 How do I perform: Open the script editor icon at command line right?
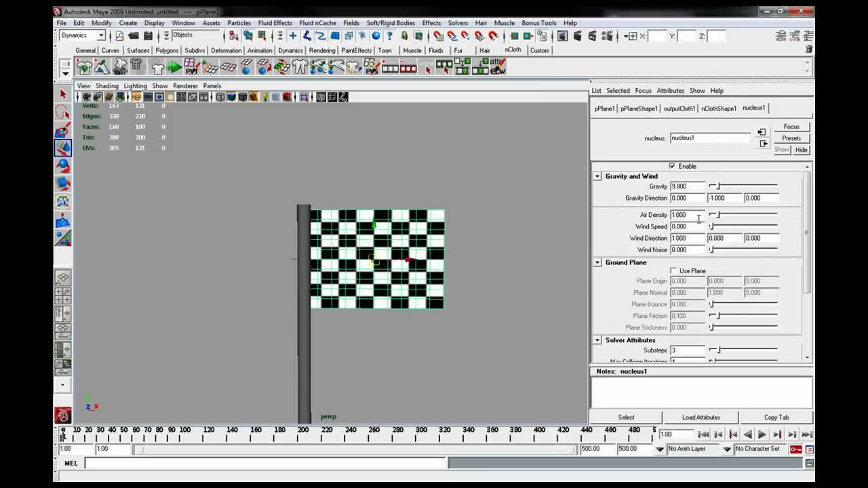[809, 464]
